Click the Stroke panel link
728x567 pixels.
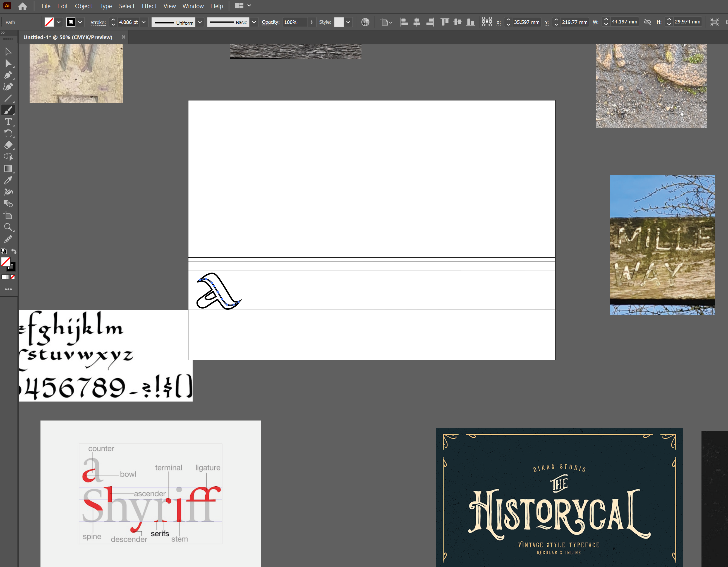[x=98, y=23]
